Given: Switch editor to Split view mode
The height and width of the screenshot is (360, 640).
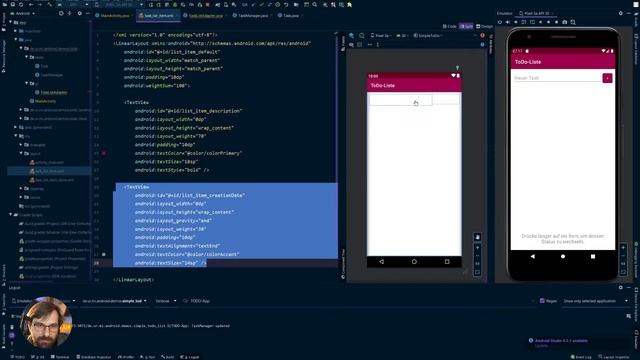Looking at the screenshot, I should pos(466,26).
